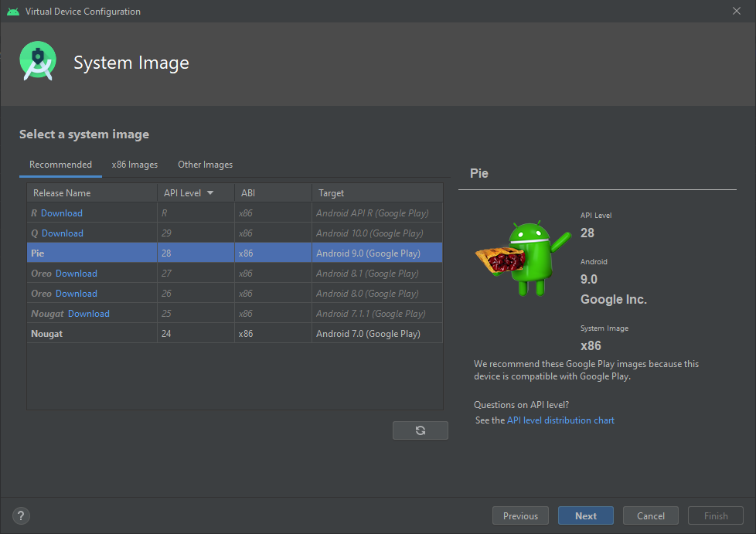Download the Oreo API 27 image
The width and height of the screenshot is (756, 534).
pyautogui.click(x=77, y=274)
